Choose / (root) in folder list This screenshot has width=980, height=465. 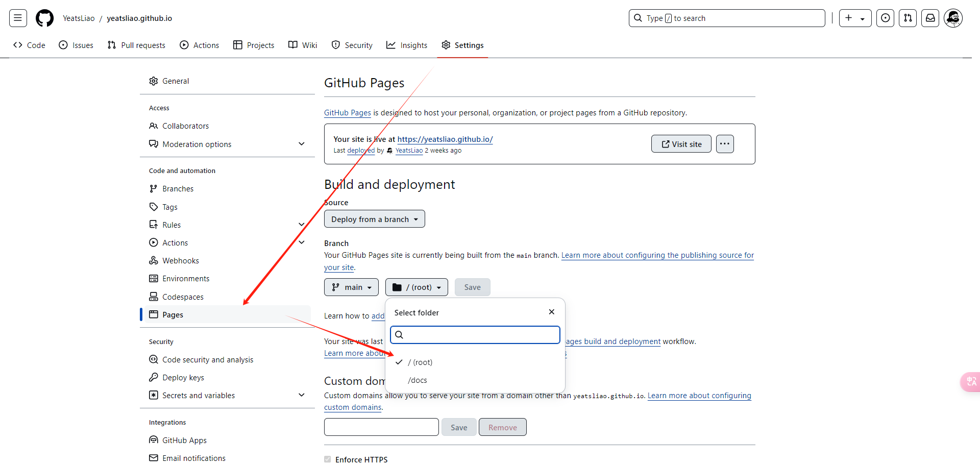click(475, 362)
